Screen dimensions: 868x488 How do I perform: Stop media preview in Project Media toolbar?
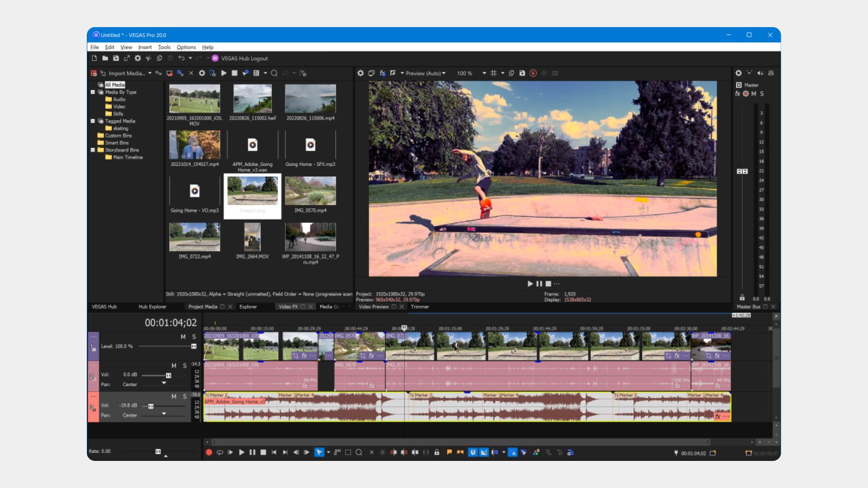coord(234,73)
